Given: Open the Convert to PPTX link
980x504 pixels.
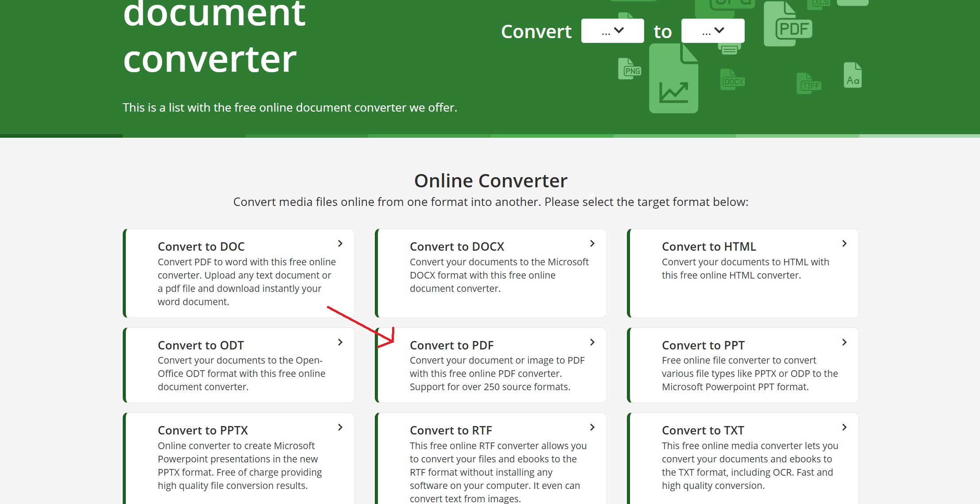Looking at the screenshot, I should [203, 430].
